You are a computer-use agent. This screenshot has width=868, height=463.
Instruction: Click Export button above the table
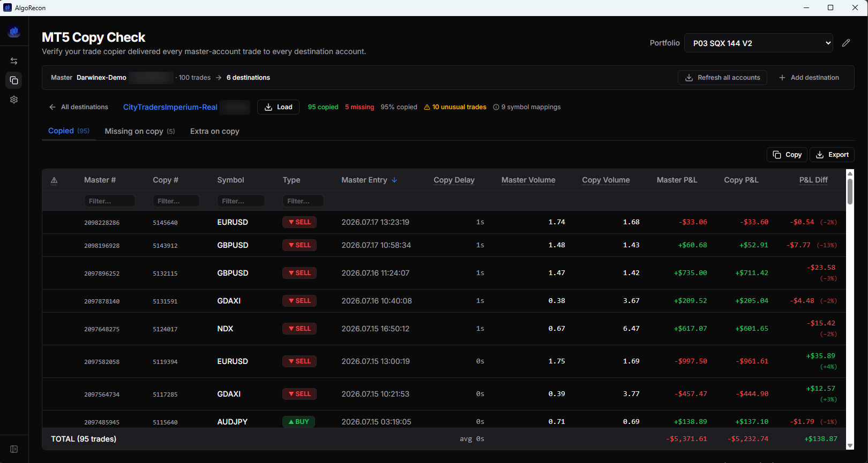[x=832, y=155]
